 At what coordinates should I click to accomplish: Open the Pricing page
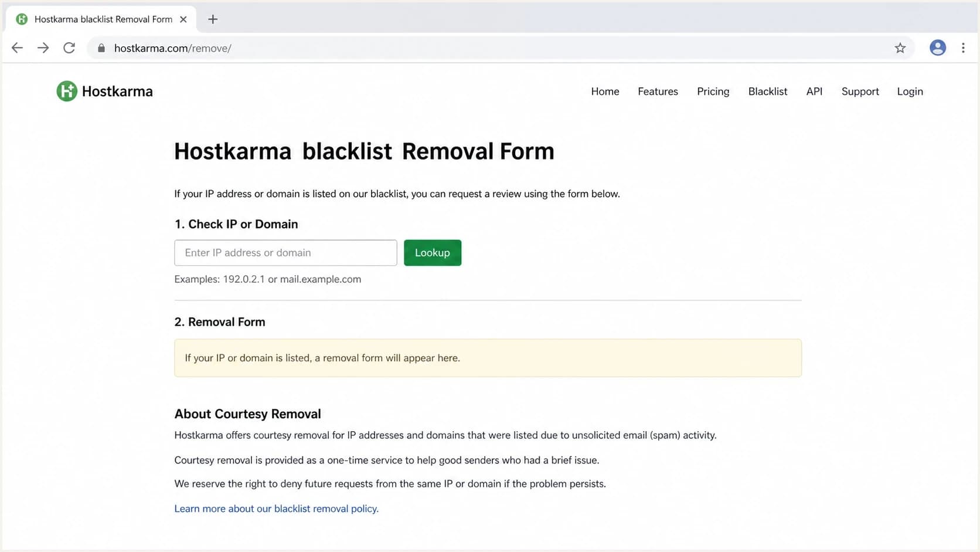point(713,92)
